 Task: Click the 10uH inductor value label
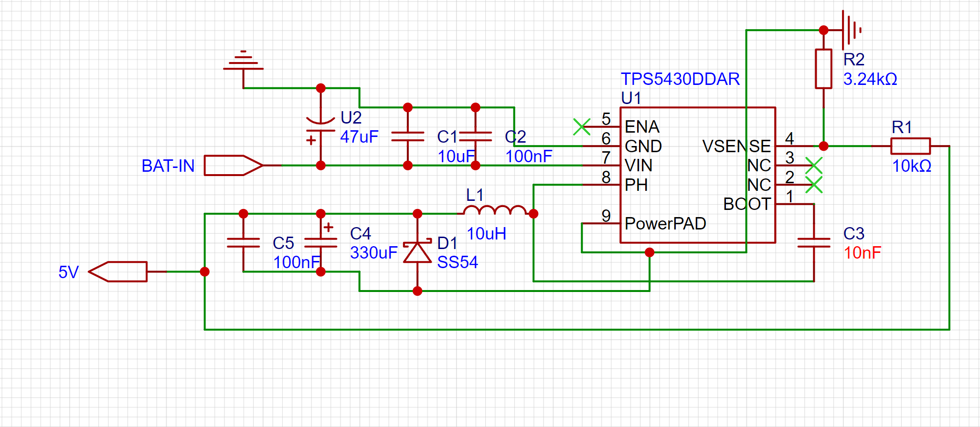[486, 234]
